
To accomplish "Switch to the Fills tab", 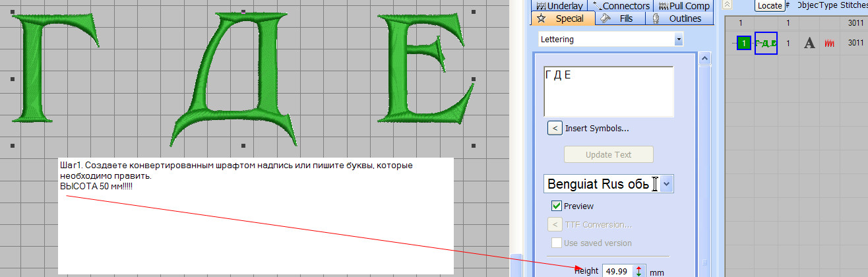I will [620, 18].
